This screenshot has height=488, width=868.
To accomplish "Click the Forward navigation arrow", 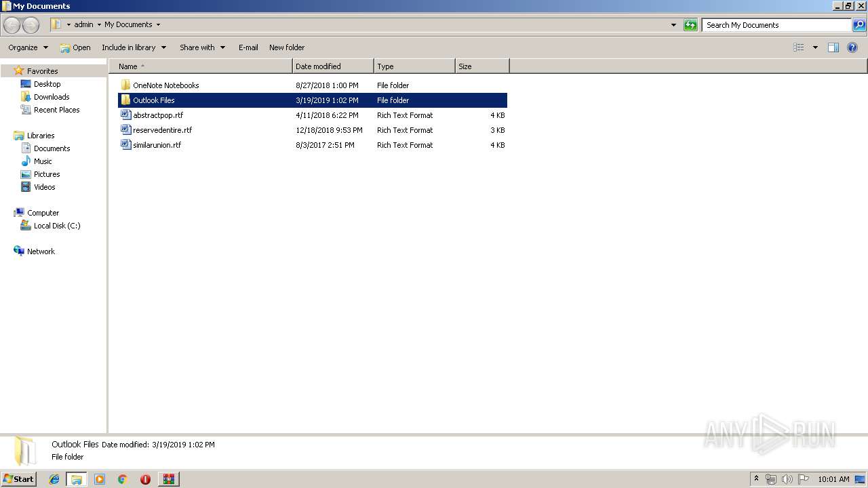I will (x=31, y=25).
